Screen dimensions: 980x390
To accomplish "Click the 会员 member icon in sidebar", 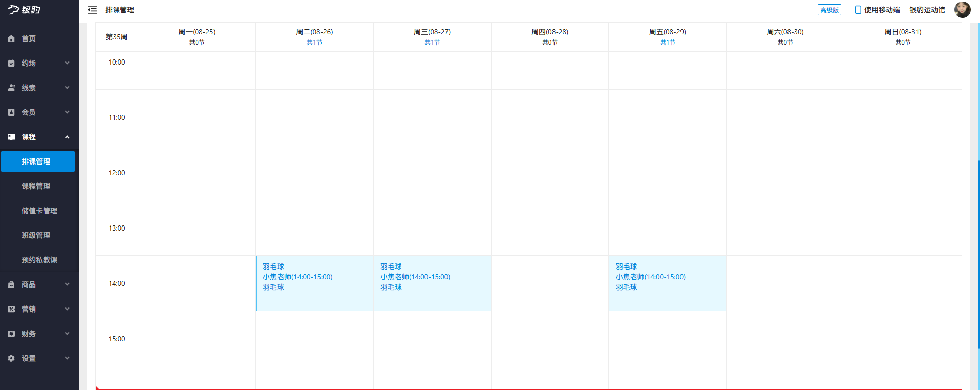I will coord(11,112).
